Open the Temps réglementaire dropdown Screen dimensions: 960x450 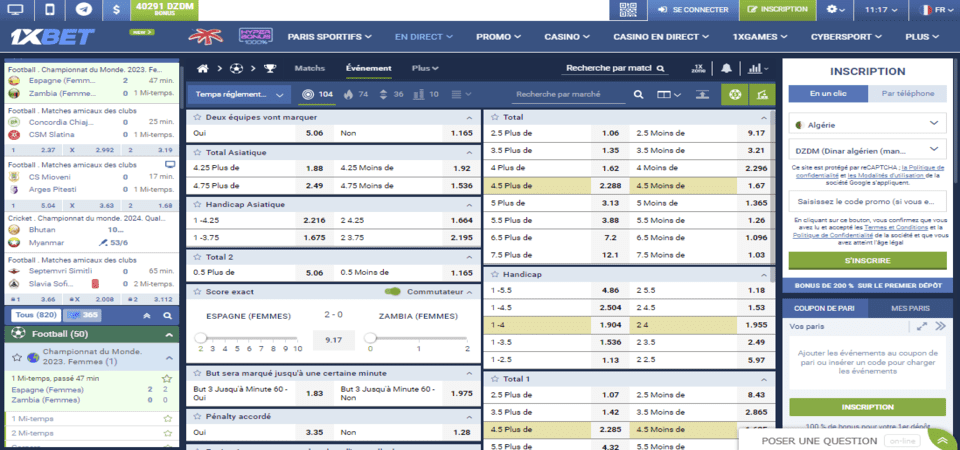coord(238,94)
